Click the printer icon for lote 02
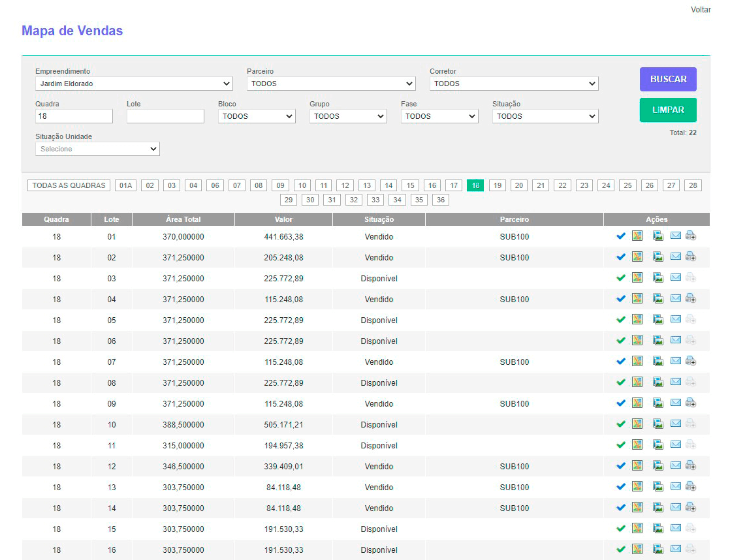Viewport: 730px width, 560px height. coord(691,257)
